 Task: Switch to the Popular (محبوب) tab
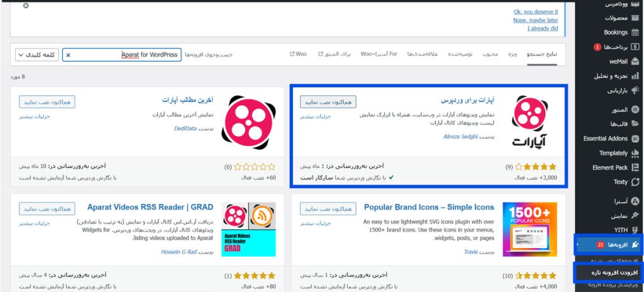pos(489,54)
